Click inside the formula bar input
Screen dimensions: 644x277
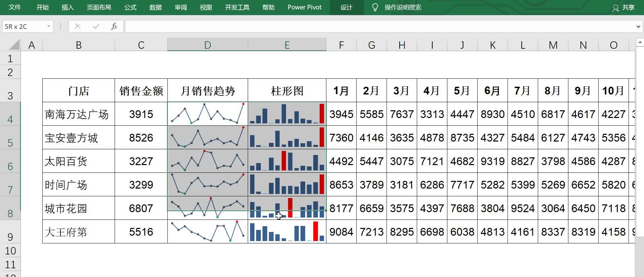point(380,26)
